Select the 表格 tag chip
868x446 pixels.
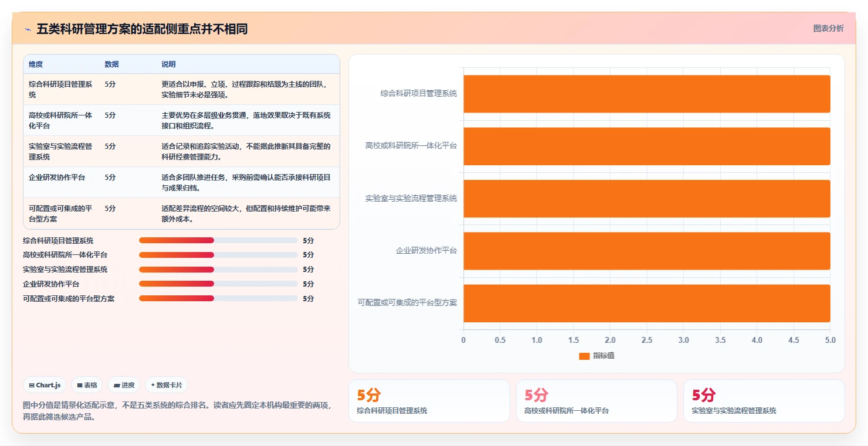(x=87, y=385)
